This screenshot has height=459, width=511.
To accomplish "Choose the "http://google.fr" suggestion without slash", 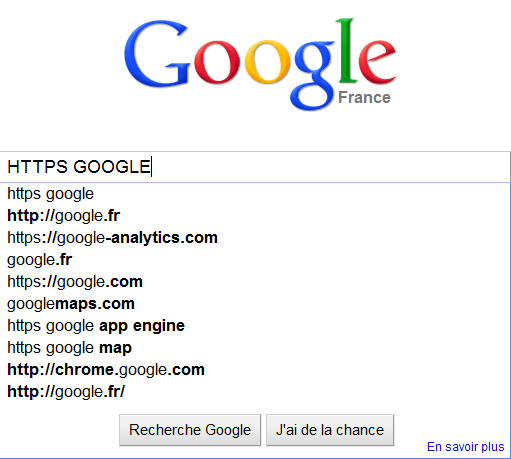I will 255,216.
